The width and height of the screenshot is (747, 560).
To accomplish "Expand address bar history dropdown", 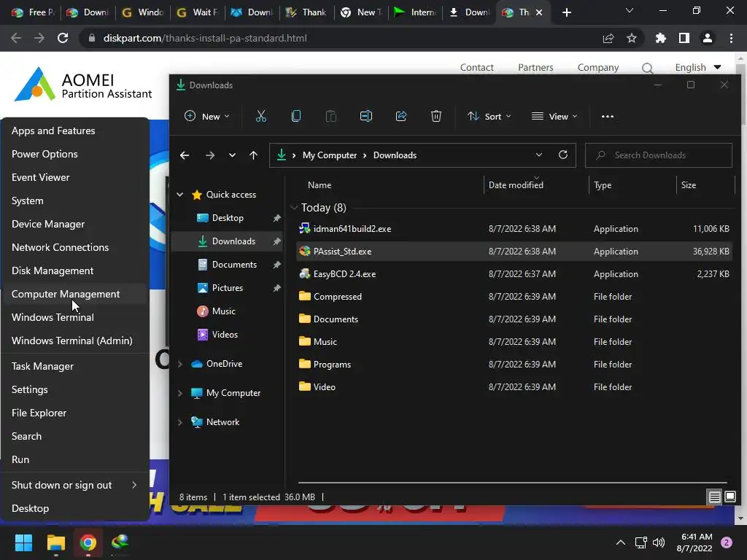I will [x=539, y=155].
